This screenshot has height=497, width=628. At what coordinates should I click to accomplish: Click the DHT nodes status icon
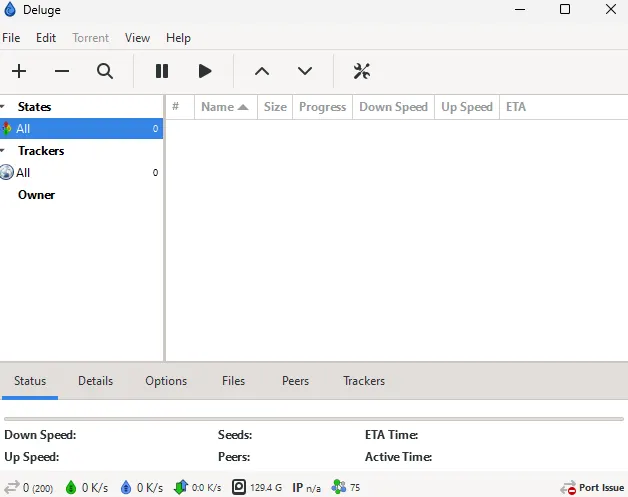tap(339, 488)
